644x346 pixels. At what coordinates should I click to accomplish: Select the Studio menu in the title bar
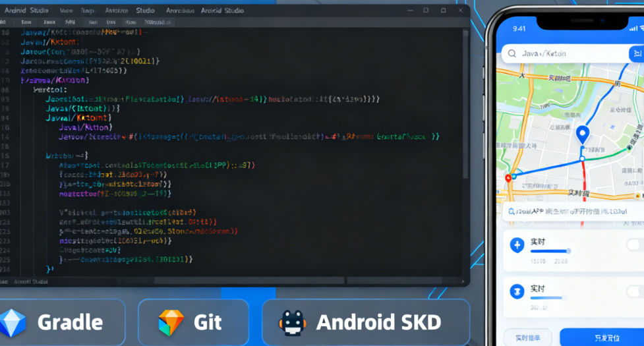coord(146,11)
